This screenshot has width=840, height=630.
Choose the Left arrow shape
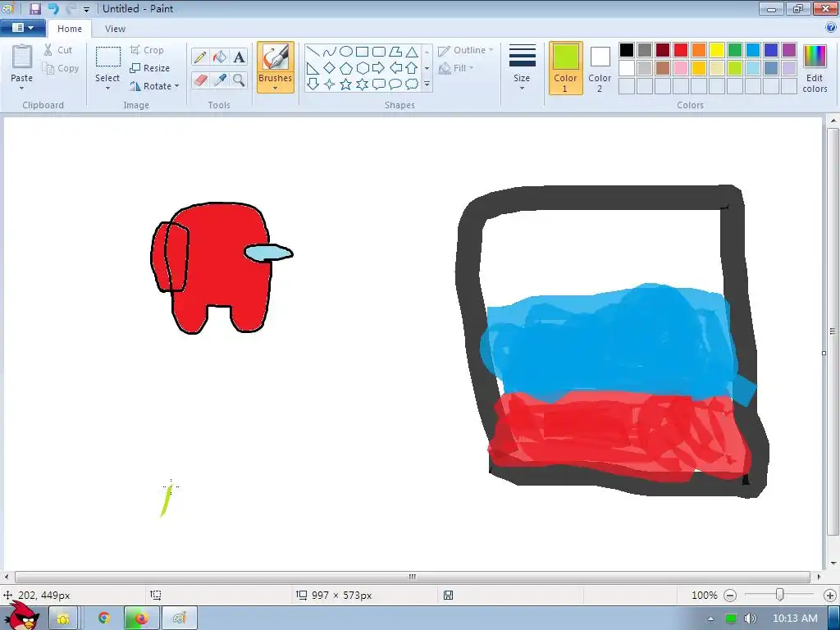click(x=395, y=68)
